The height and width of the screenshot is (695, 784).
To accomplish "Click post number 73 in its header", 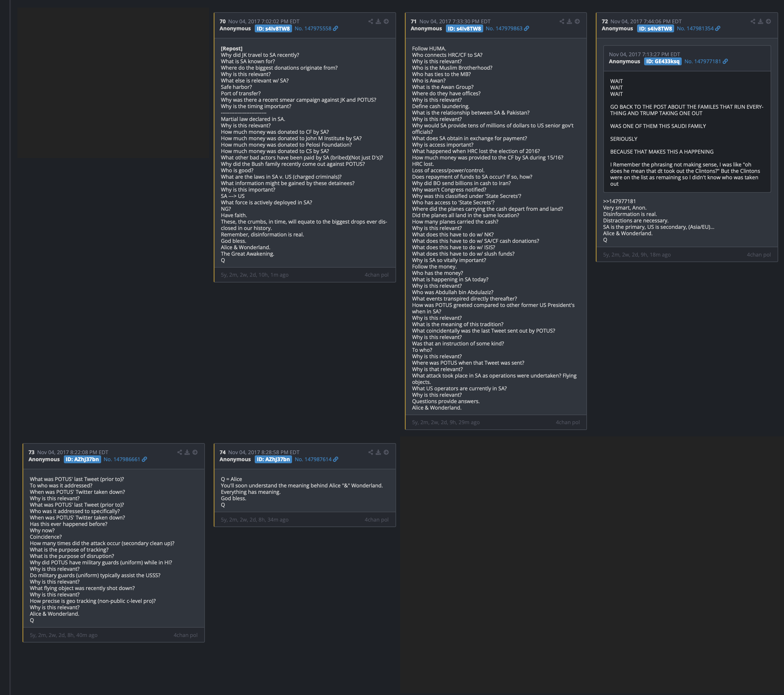I will click(x=31, y=452).
